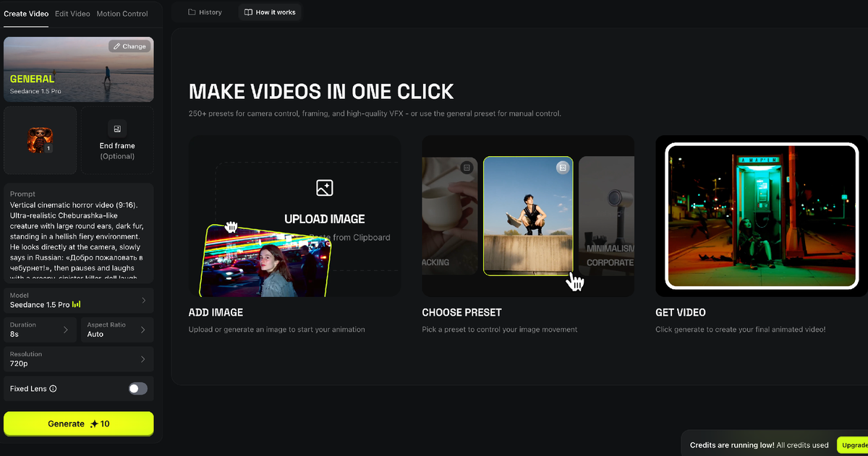Click the pencil icon on Change button
Viewport: 868px width, 456px height.
116,46
